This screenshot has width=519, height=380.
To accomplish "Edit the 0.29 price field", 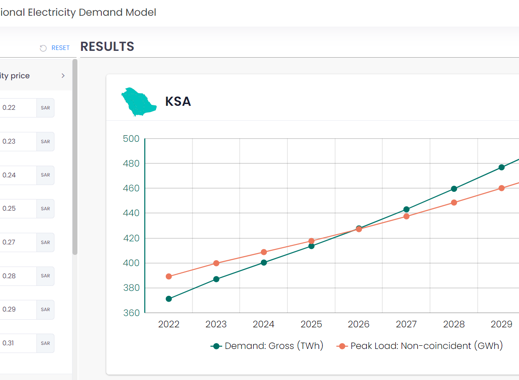I will point(18,310).
